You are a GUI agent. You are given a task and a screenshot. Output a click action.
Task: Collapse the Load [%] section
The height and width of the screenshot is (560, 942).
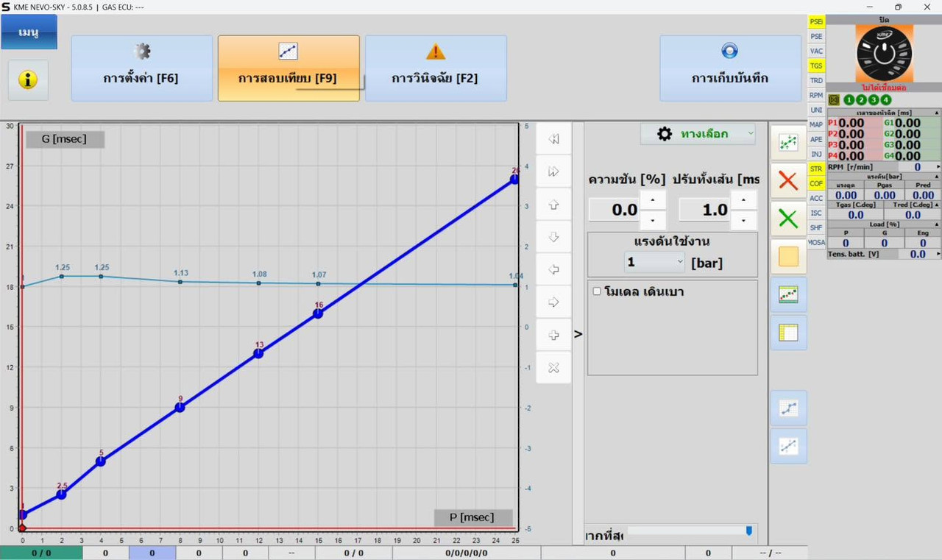pyautogui.click(x=937, y=224)
